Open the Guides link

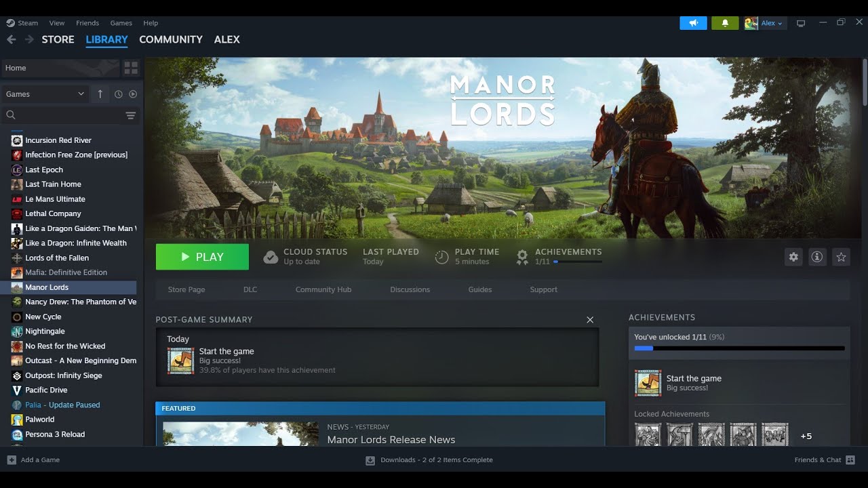(x=480, y=289)
